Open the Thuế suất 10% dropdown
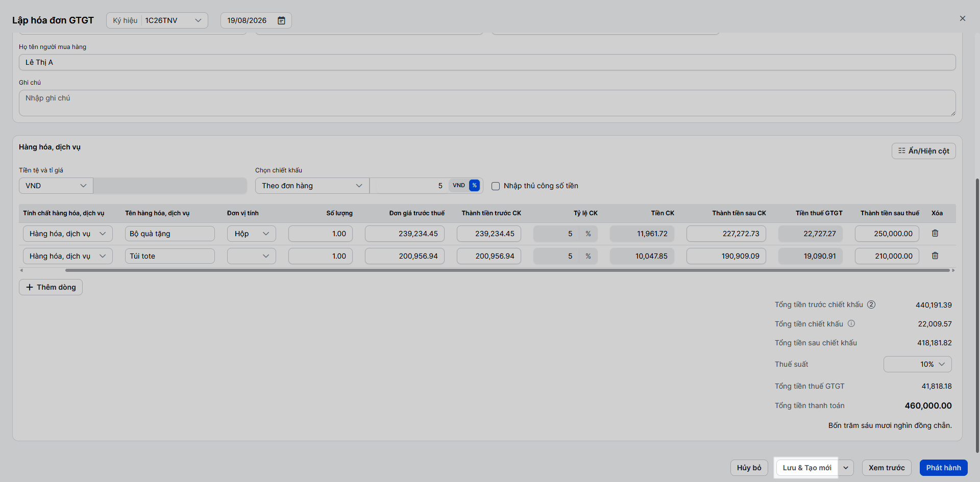This screenshot has height=482, width=980. (918, 364)
